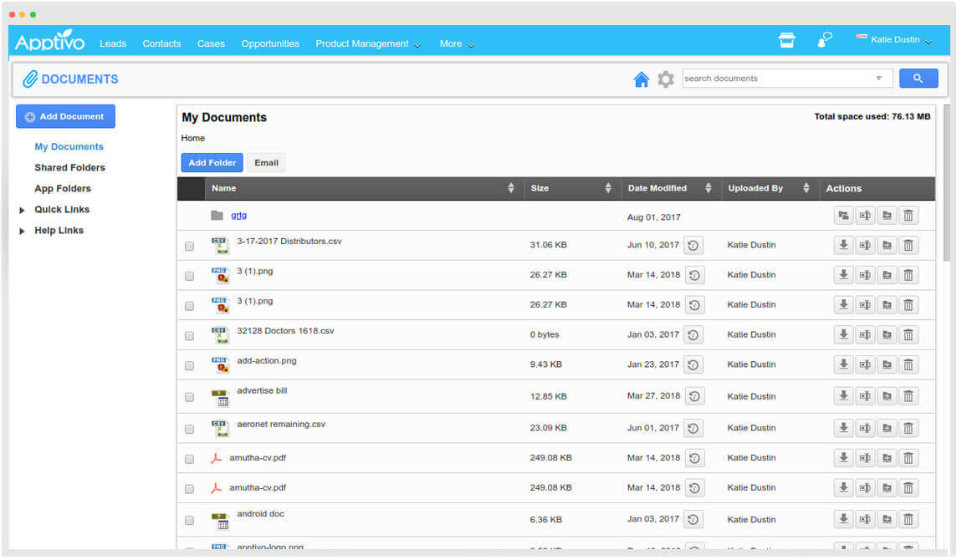This screenshot has width=962, height=560.
Task: Focus the search documents input field
Action: coord(776,79)
